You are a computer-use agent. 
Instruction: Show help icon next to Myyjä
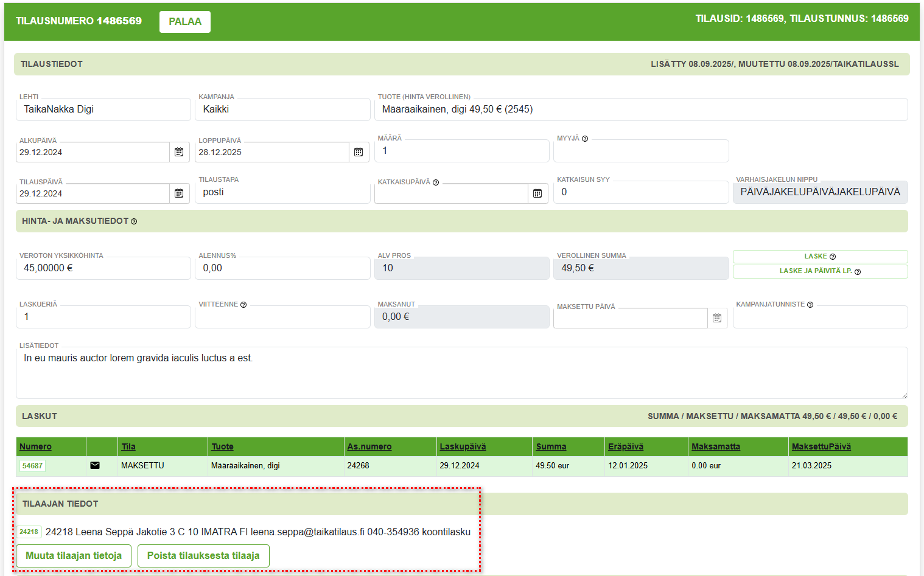pos(585,139)
